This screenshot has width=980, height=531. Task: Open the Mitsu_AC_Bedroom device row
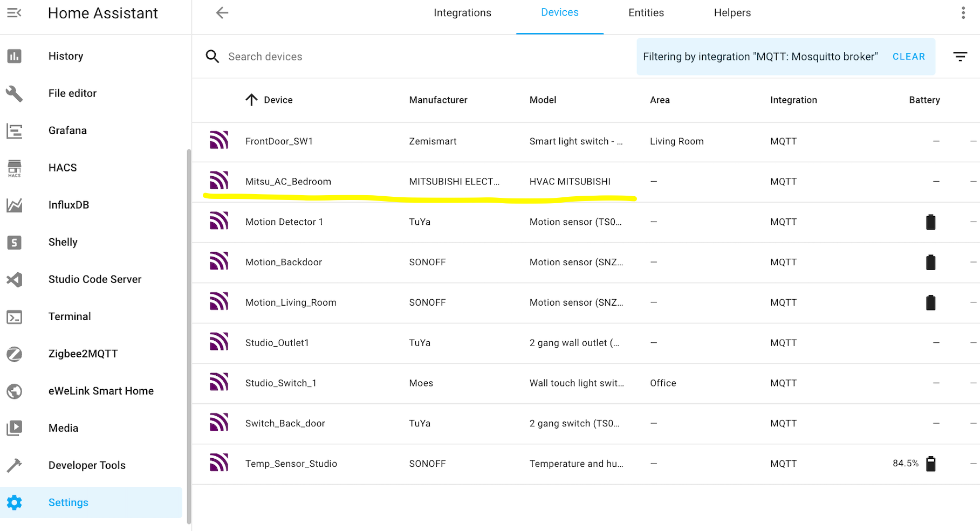point(288,182)
